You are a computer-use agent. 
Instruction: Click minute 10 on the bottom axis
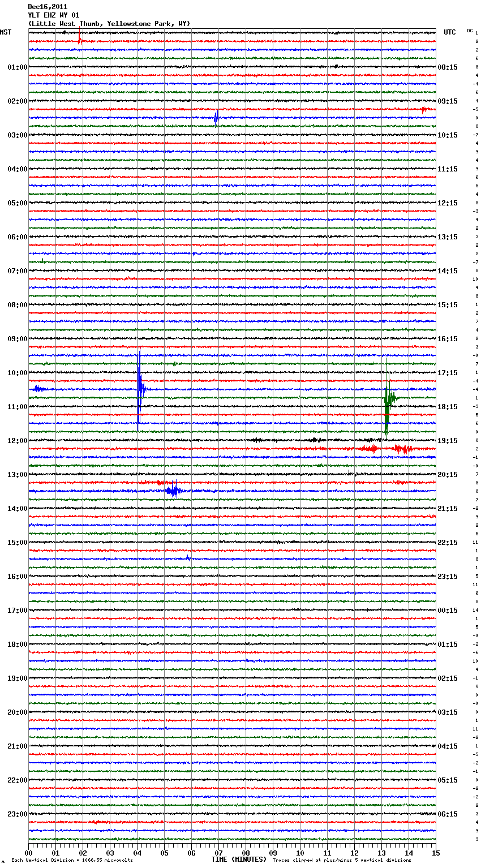coord(300,853)
